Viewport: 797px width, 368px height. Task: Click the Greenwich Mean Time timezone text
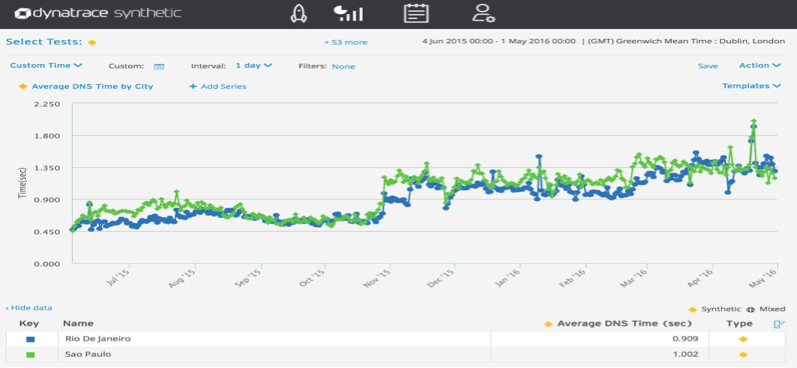click(686, 41)
